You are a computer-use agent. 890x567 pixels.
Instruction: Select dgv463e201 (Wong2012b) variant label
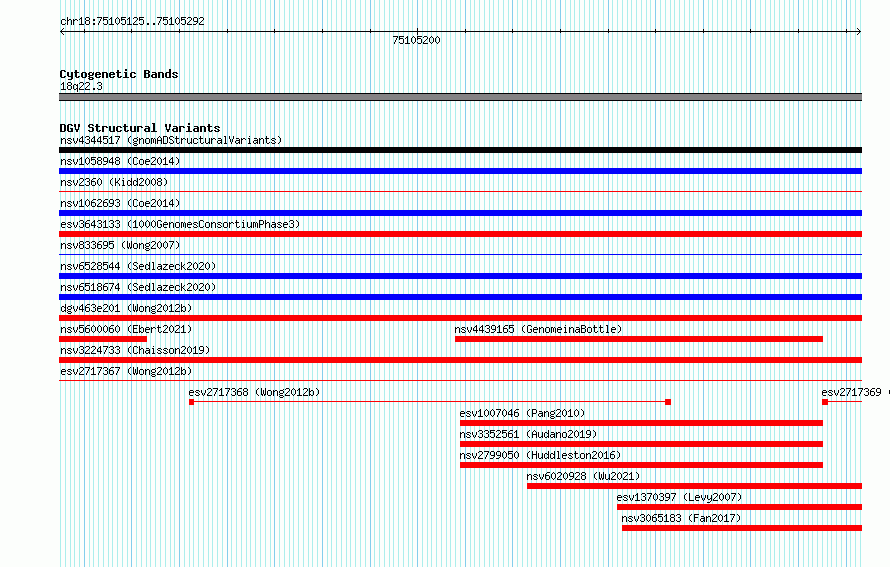point(126,308)
